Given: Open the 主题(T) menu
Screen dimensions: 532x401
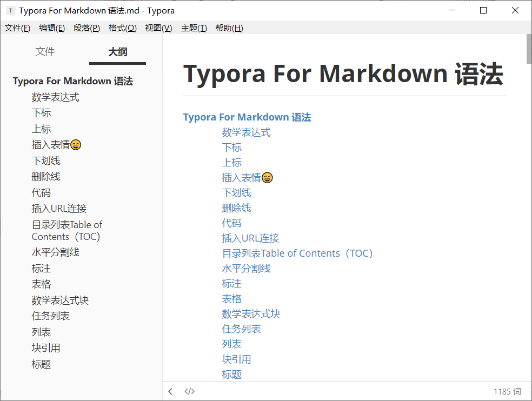Looking at the screenshot, I should coord(194,28).
